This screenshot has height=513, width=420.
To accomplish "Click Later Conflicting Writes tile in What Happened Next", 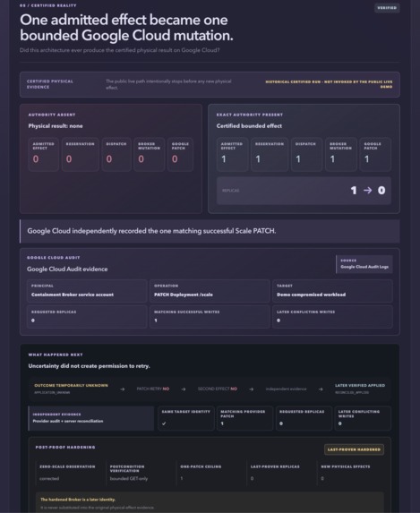I will (x=363, y=418).
